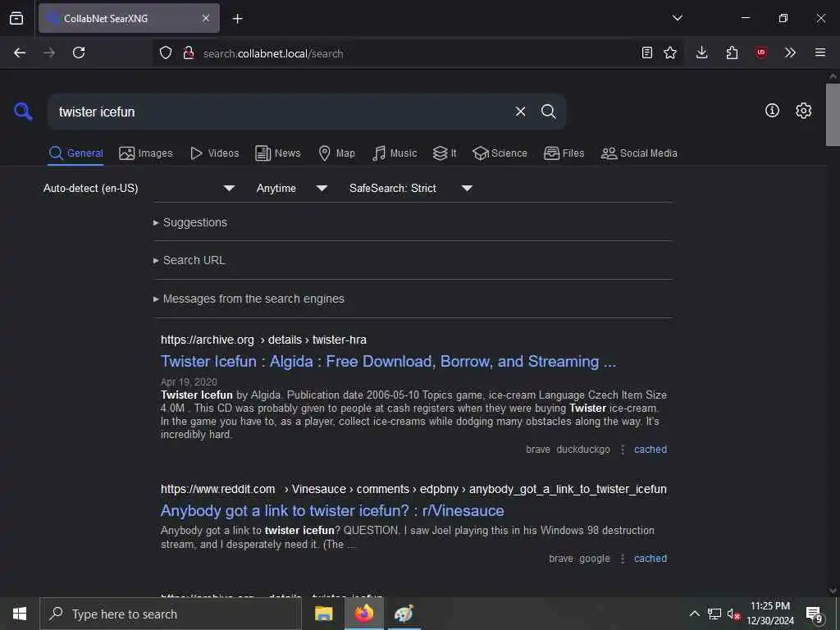840x630 pixels.
Task: Switch to the Science tab
Action: (x=500, y=153)
